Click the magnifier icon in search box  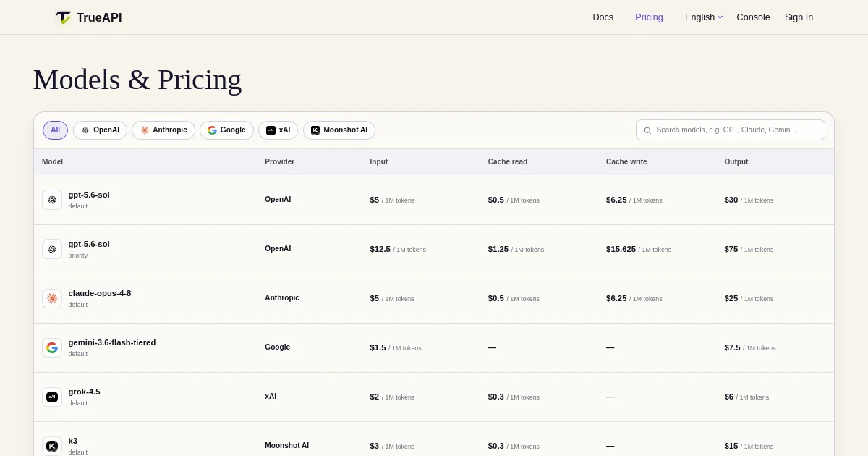pyautogui.click(x=647, y=130)
